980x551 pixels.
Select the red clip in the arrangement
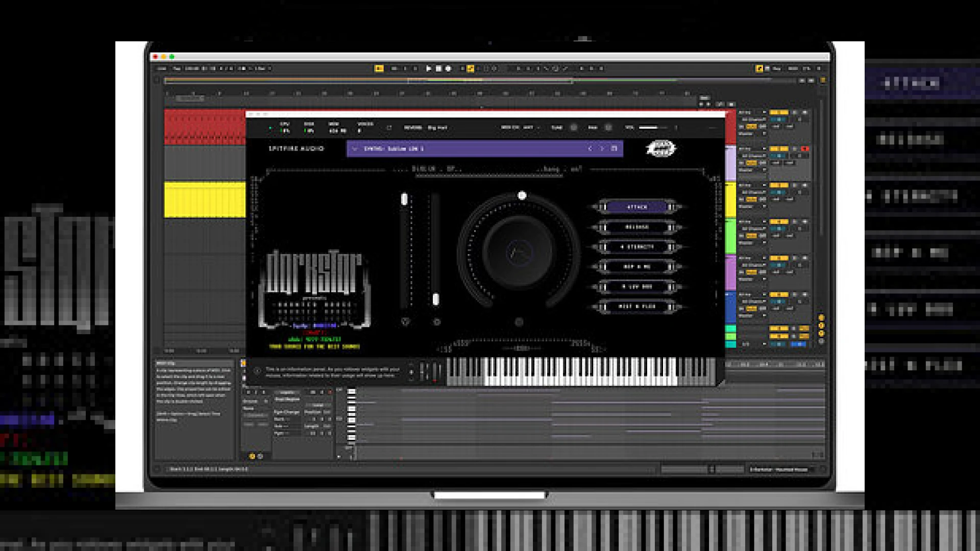pyautogui.click(x=205, y=127)
